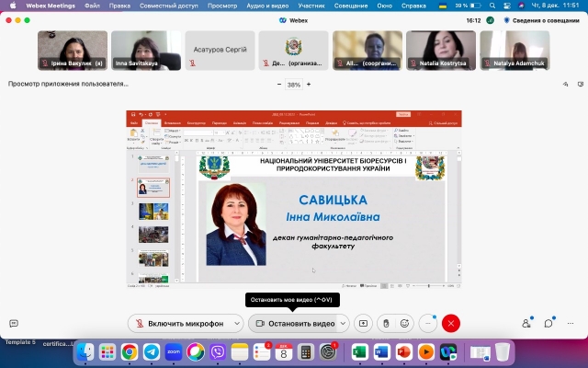Open the Правка menu
The image size is (588, 368).
tap(119, 6)
